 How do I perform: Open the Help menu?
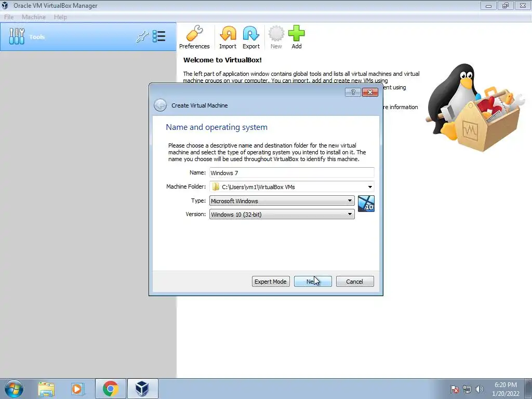[x=60, y=17]
